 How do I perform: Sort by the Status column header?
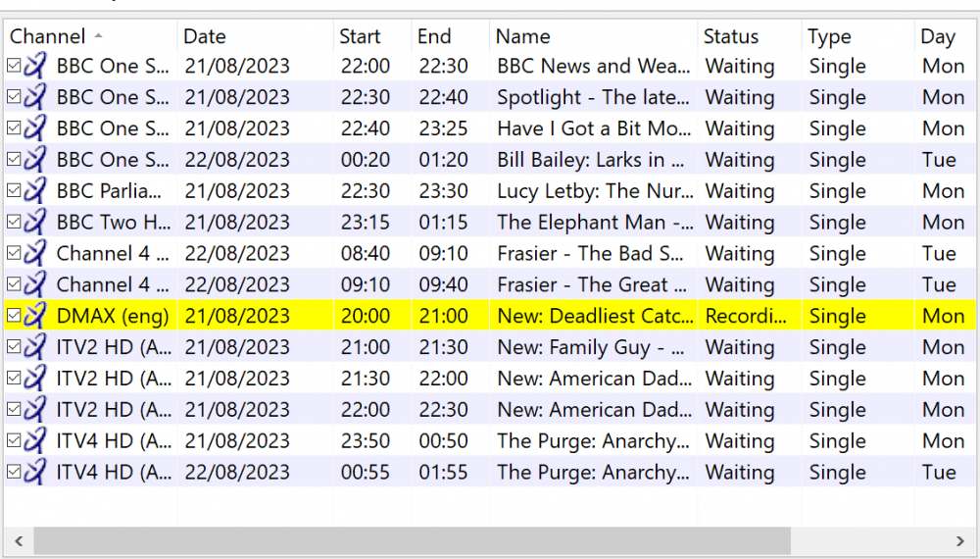tap(750, 36)
